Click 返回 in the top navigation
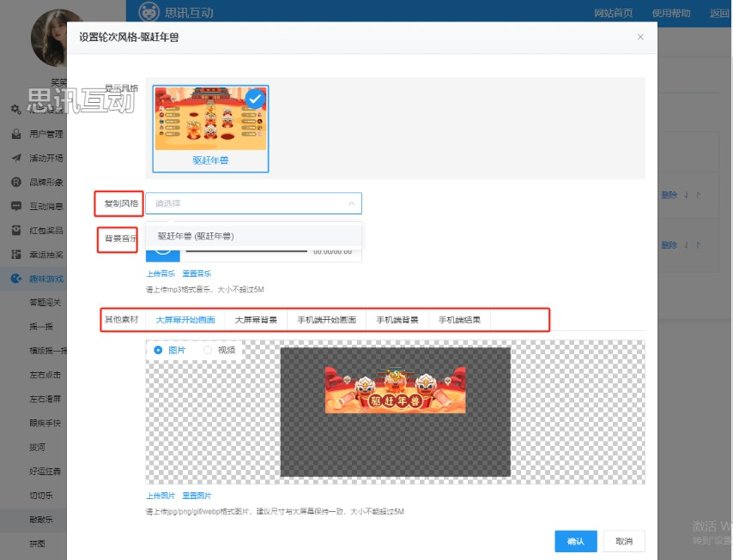 click(719, 13)
